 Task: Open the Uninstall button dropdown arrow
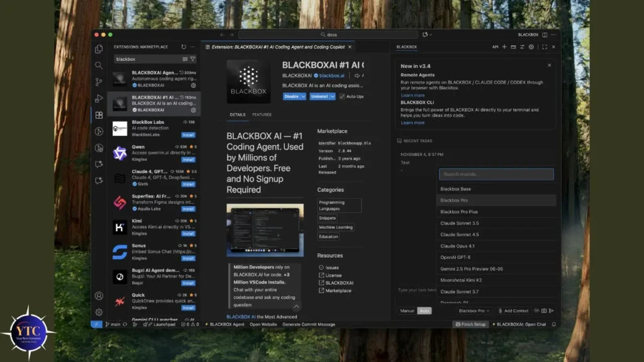point(332,96)
